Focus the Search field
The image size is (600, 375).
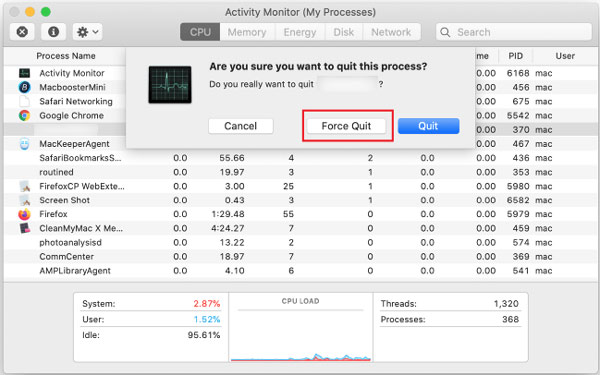(514, 32)
